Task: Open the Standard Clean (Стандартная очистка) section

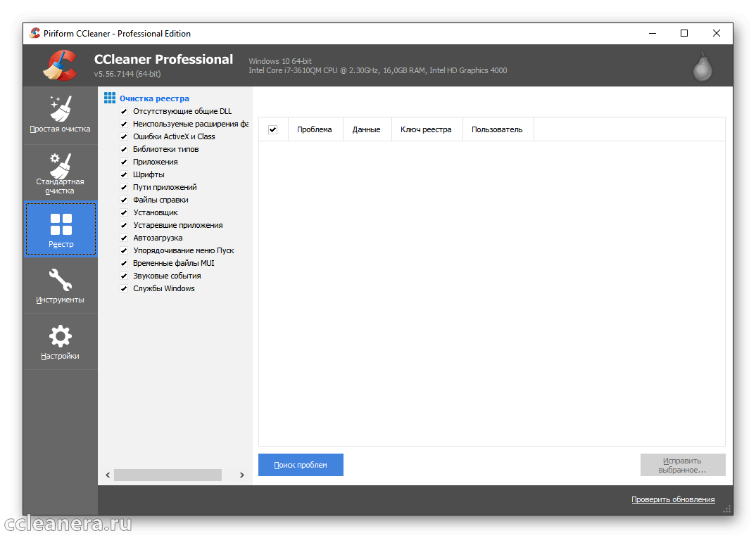Action: (x=61, y=172)
